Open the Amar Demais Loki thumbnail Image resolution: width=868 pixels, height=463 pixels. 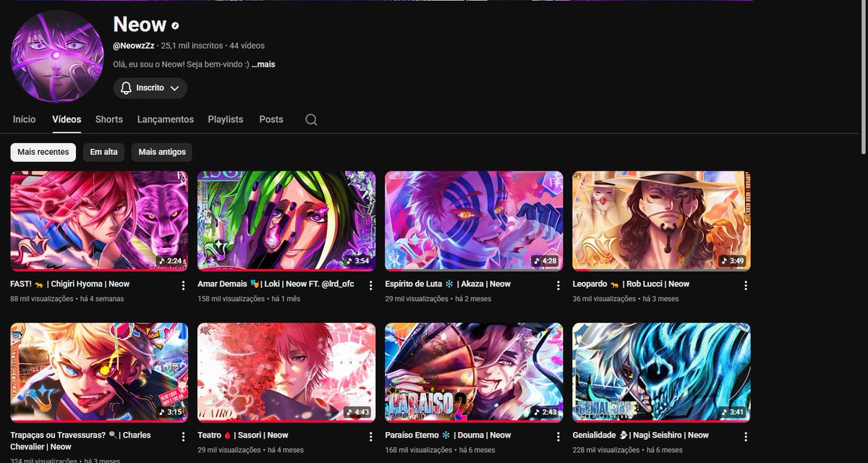tap(286, 221)
